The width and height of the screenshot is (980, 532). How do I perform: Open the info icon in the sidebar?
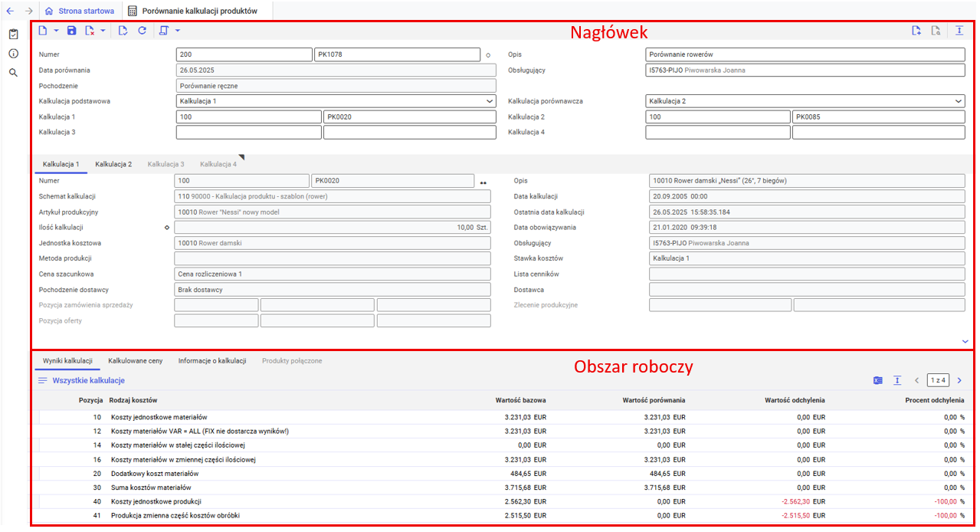14,54
